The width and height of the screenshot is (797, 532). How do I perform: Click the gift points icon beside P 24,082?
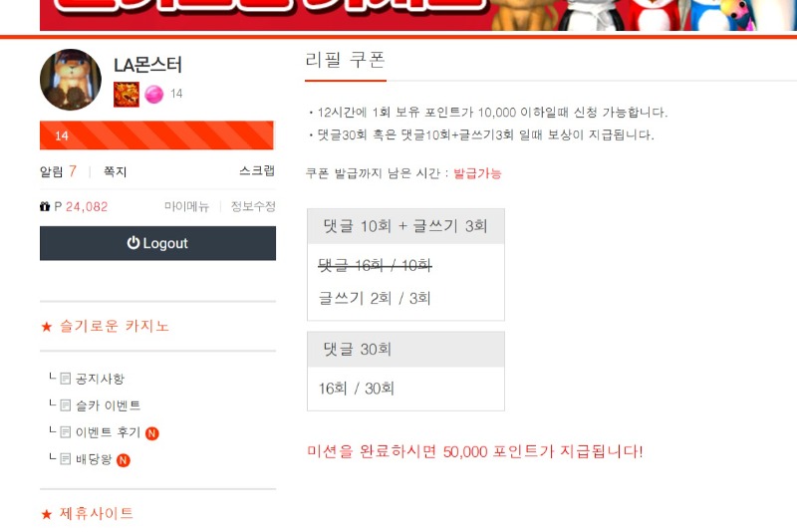[45, 206]
